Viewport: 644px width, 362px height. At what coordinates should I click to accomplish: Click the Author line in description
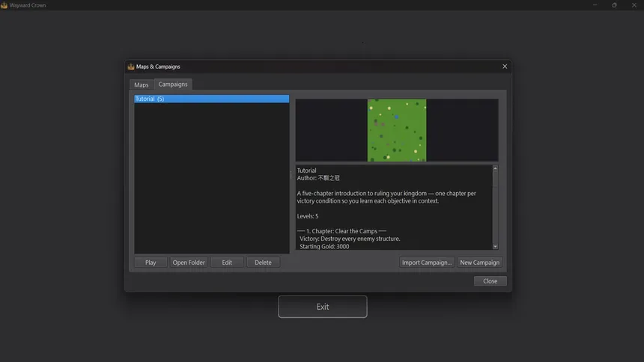[318, 178]
